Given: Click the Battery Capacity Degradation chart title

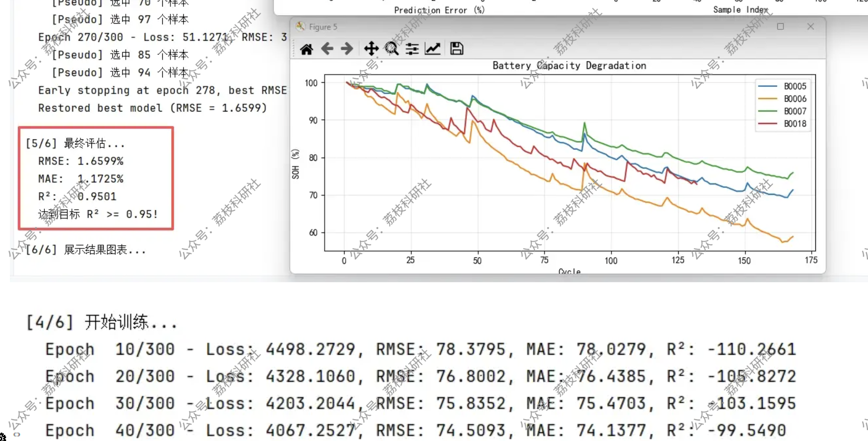Looking at the screenshot, I should 569,66.
